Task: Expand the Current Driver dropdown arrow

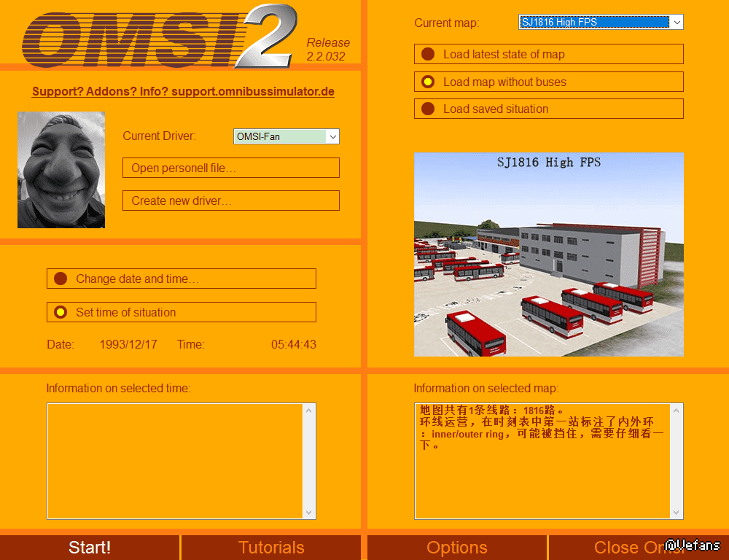Action: point(333,136)
